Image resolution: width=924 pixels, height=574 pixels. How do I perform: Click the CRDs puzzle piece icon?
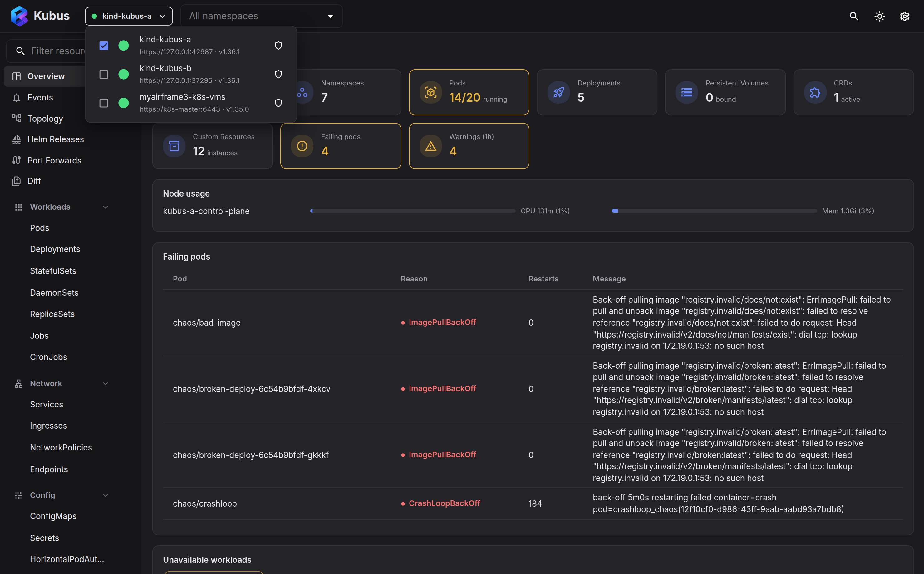click(x=815, y=92)
